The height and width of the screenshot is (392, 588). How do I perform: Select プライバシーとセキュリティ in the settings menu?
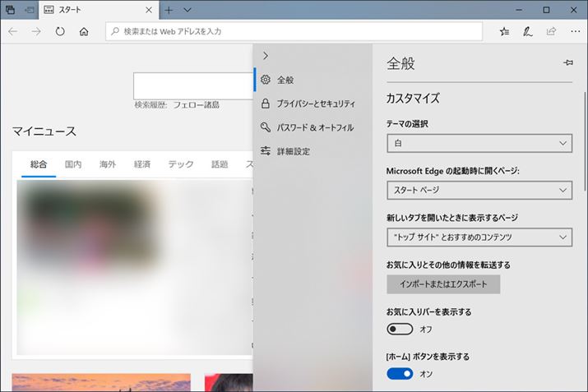point(315,104)
